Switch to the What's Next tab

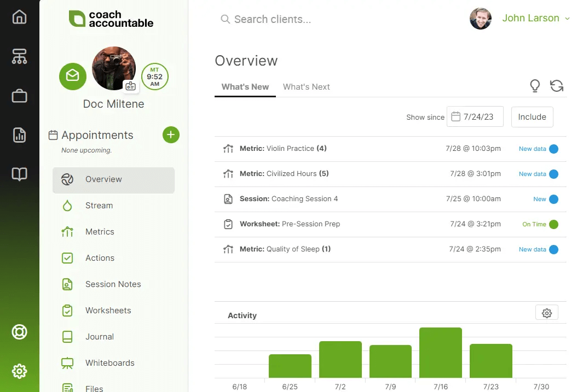coord(306,86)
